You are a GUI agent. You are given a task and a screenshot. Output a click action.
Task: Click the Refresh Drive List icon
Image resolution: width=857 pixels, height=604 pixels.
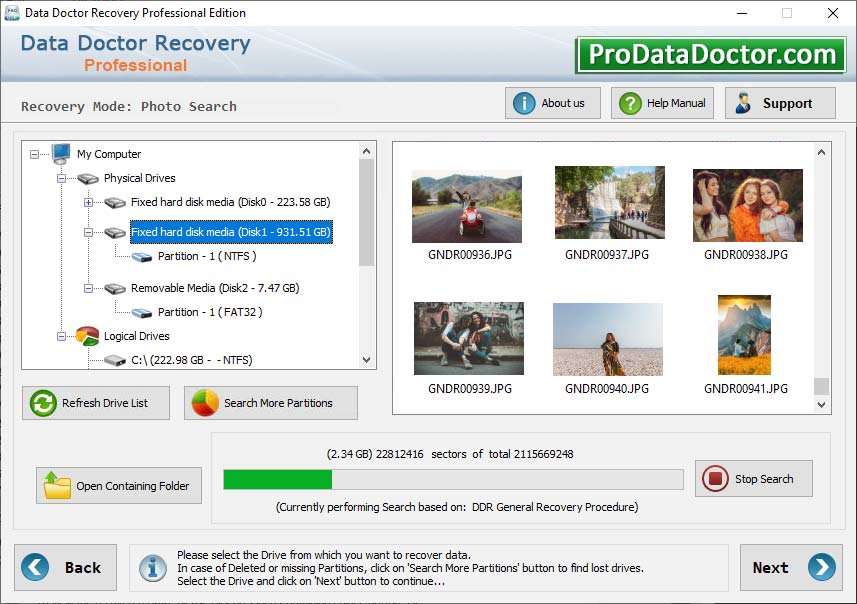pos(41,403)
